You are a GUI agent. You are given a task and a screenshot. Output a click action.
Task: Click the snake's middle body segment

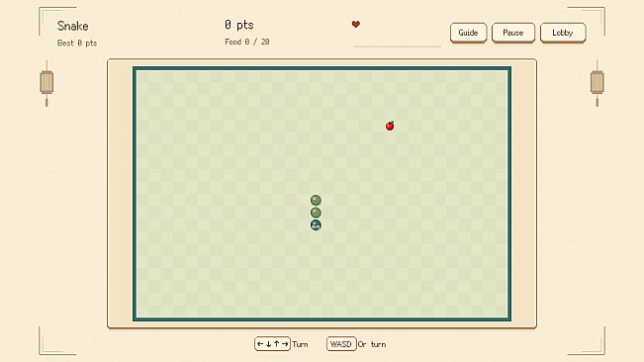coord(316,213)
